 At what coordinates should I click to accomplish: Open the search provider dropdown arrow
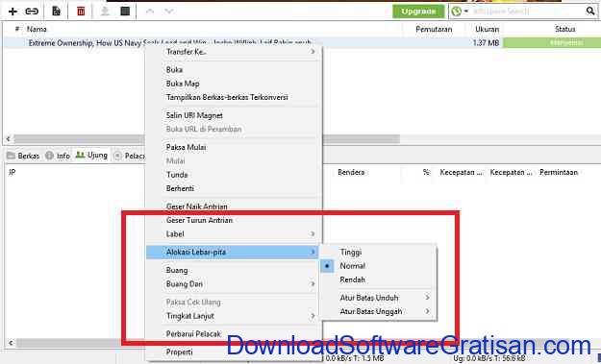coord(466,12)
